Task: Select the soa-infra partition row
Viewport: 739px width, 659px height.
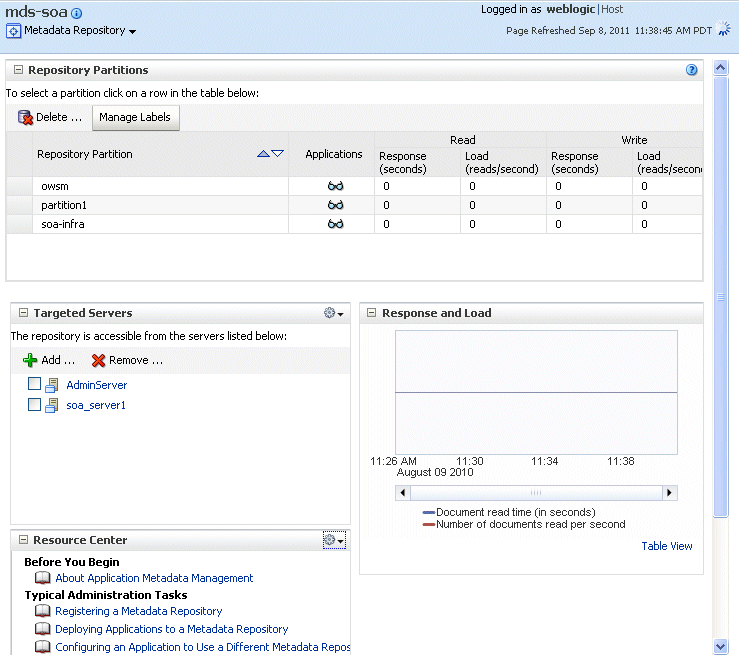Action: tap(354, 224)
